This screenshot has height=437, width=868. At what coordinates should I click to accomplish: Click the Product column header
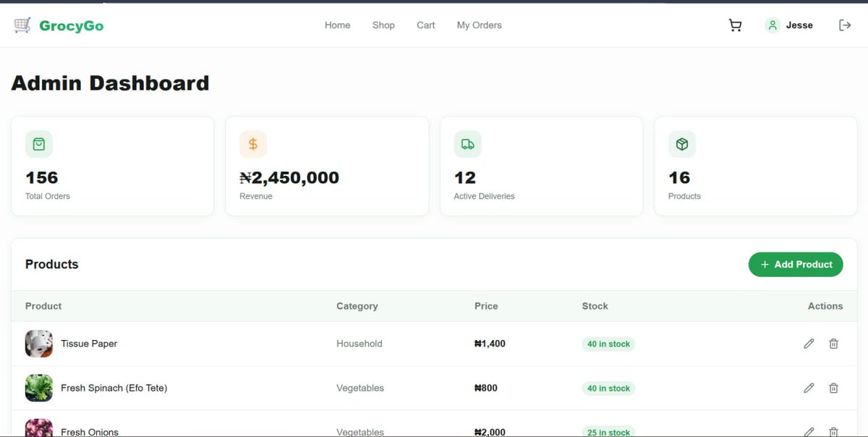(43, 306)
